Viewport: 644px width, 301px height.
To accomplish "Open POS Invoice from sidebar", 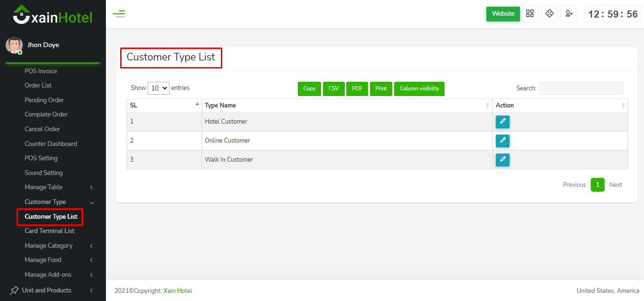I will (x=41, y=71).
